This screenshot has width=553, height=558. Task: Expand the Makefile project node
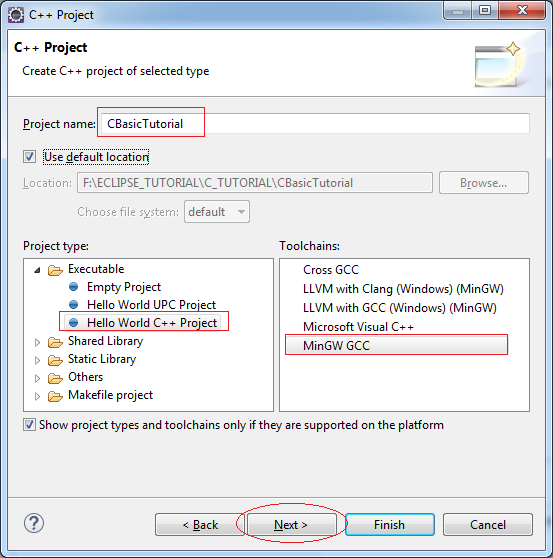point(37,396)
